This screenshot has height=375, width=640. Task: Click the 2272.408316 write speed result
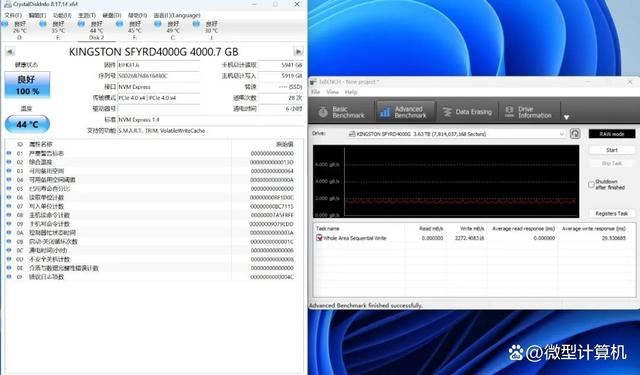(x=469, y=238)
